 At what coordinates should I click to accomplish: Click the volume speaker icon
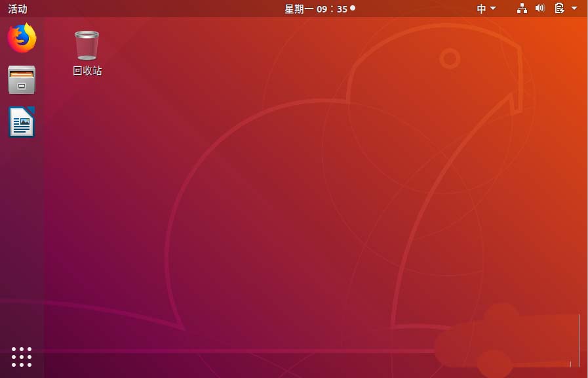pyautogui.click(x=539, y=9)
